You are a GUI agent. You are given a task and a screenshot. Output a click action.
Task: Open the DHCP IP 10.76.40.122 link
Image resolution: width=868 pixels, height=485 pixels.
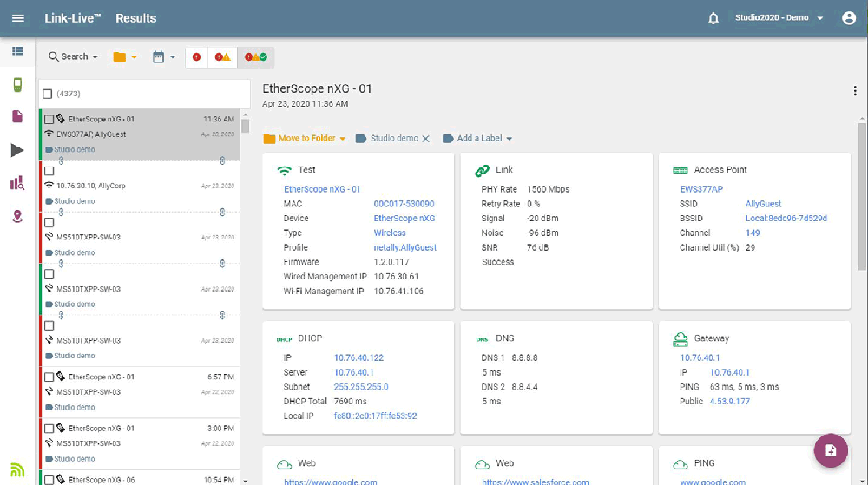[x=358, y=357]
